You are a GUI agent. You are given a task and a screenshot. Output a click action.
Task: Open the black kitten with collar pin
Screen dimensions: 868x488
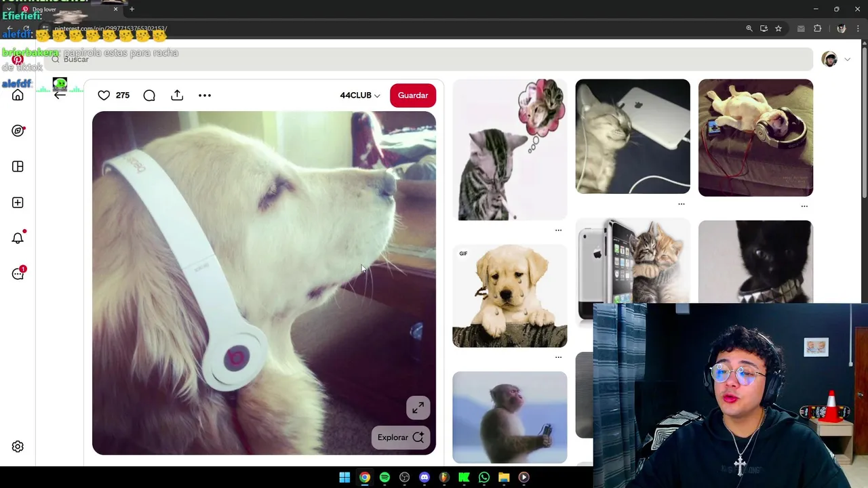[x=755, y=262]
